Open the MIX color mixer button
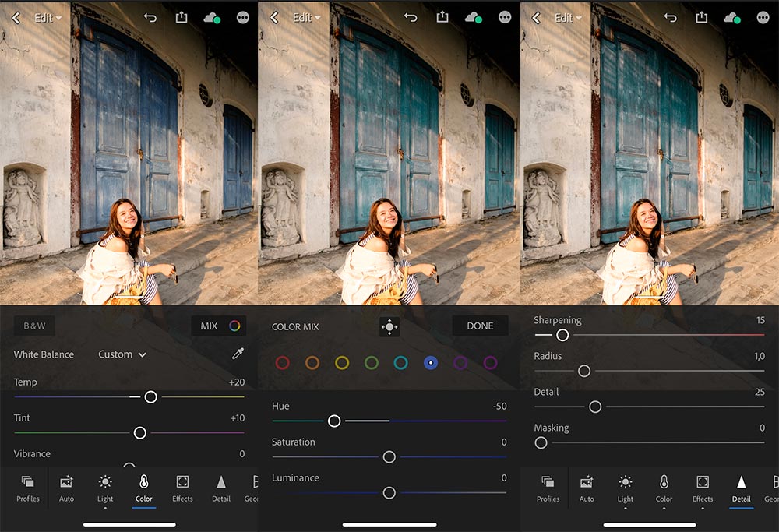The height and width of the screenshot is (532, 779). pos(218,326)
